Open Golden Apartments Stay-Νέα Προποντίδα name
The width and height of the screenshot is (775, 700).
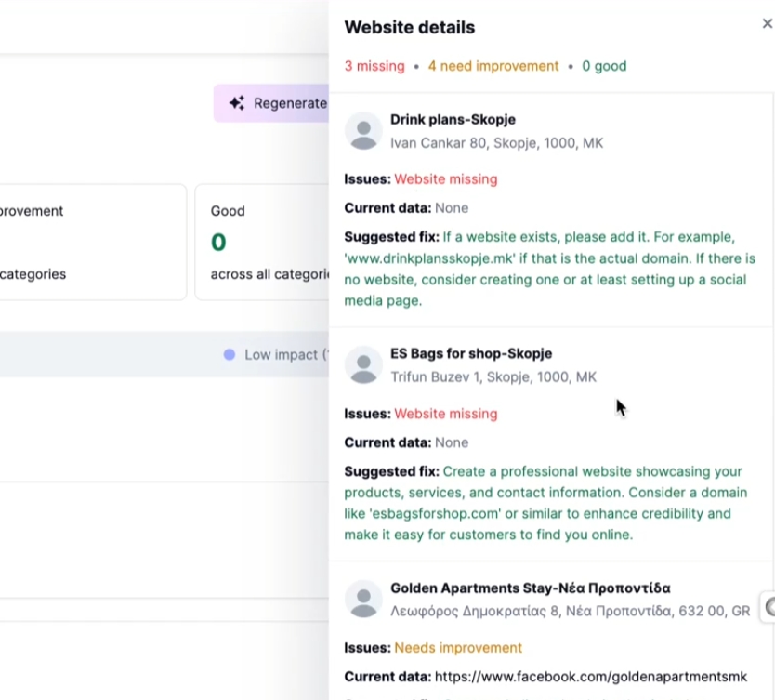click(531, 588)
